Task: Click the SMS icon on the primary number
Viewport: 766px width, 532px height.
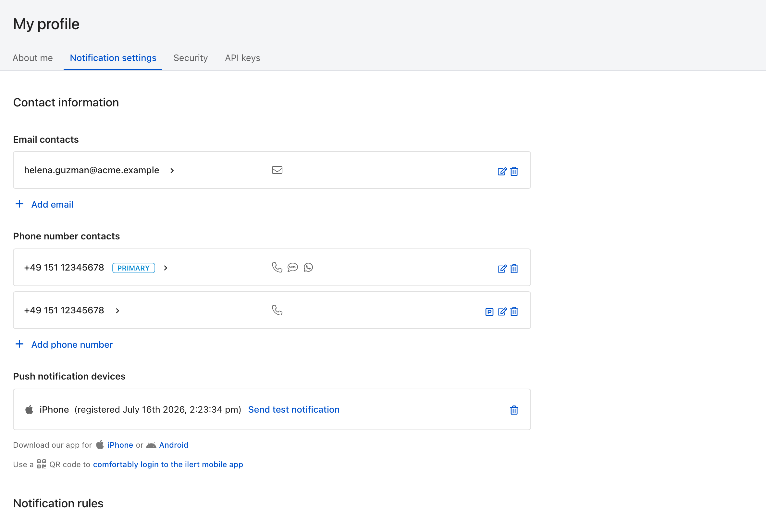Action: (x=293, y=267)
